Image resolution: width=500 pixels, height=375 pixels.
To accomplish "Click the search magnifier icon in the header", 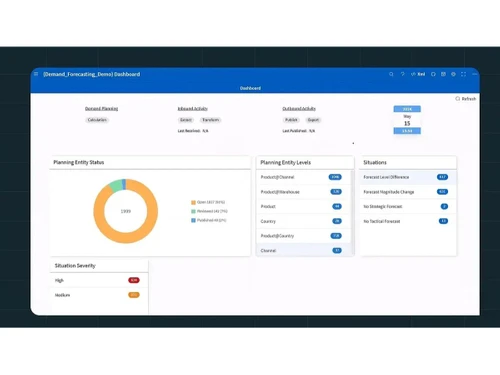I will (391, 74).
